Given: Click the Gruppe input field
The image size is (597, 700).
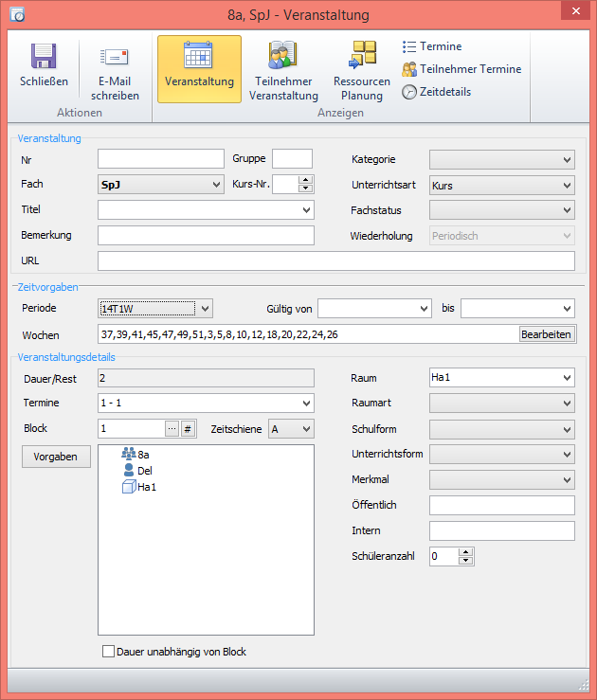Looking at the screenshot, I should (292, 159).
